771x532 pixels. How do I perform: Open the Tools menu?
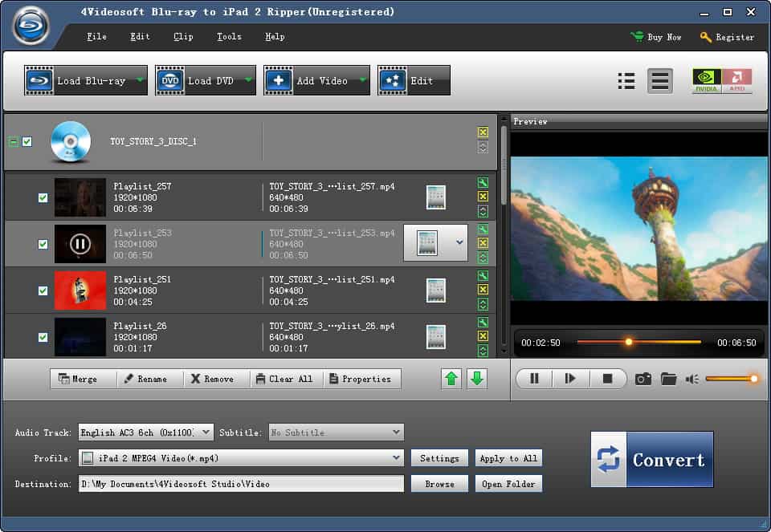pyautogui.click(x=229, y=36)
